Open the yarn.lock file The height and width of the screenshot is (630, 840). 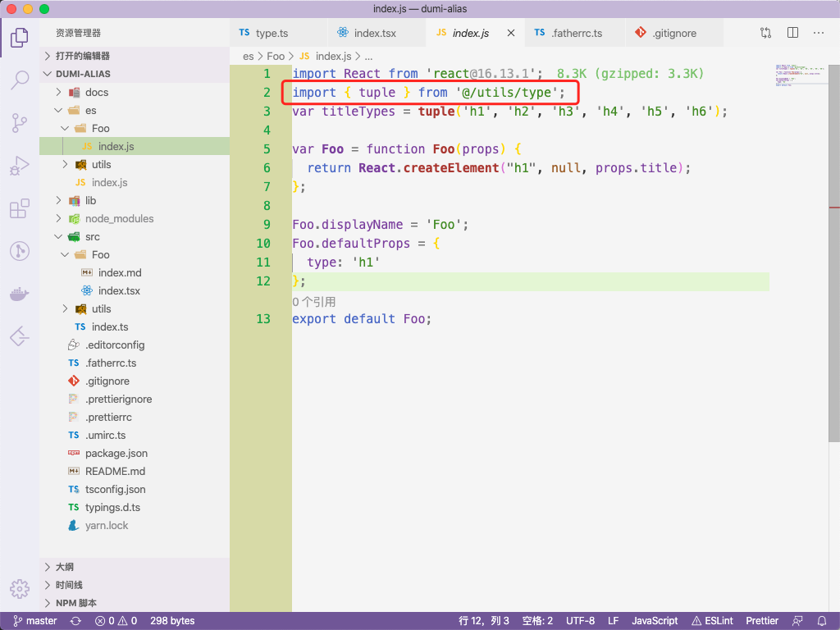point(135,526)
